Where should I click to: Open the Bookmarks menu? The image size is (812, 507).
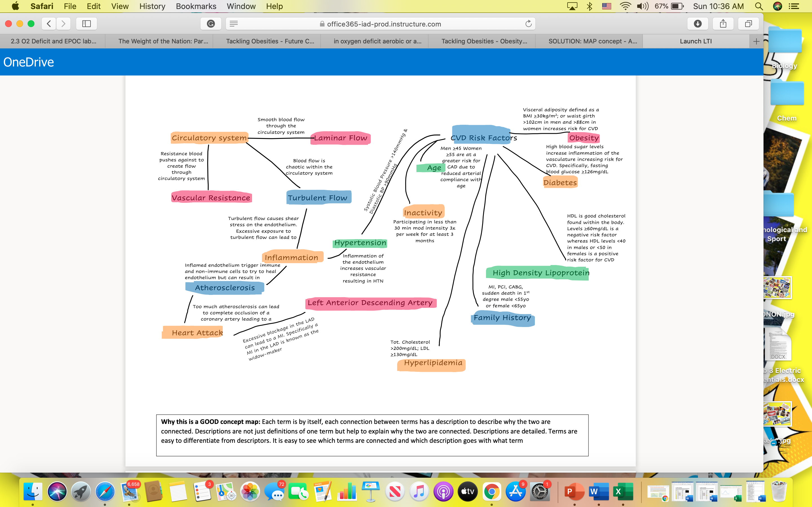(x=196, y=6)
